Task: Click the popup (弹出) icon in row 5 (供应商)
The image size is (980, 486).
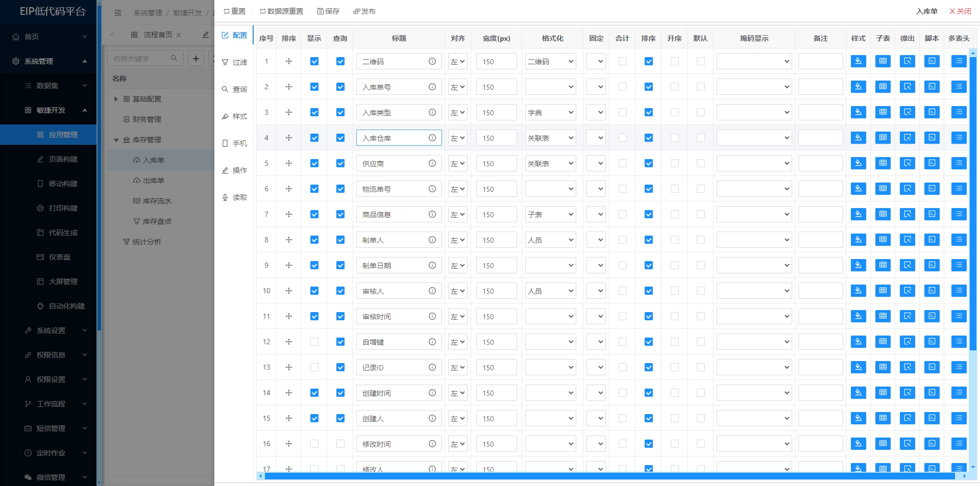Action: (x=907, y=163)
